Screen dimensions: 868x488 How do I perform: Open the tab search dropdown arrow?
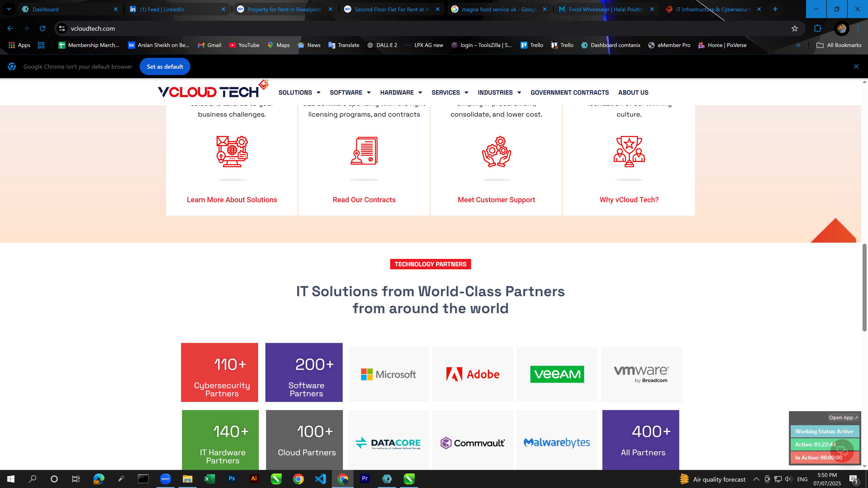(9, 9)
